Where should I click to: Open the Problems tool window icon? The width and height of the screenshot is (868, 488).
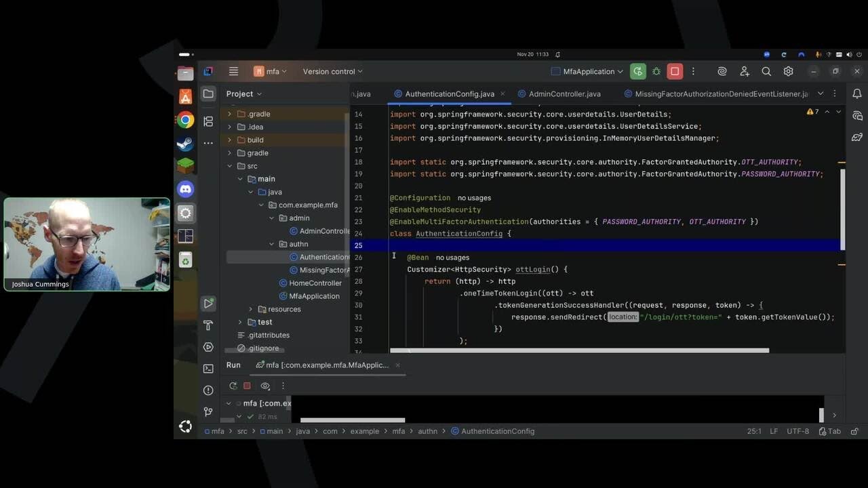208,390
